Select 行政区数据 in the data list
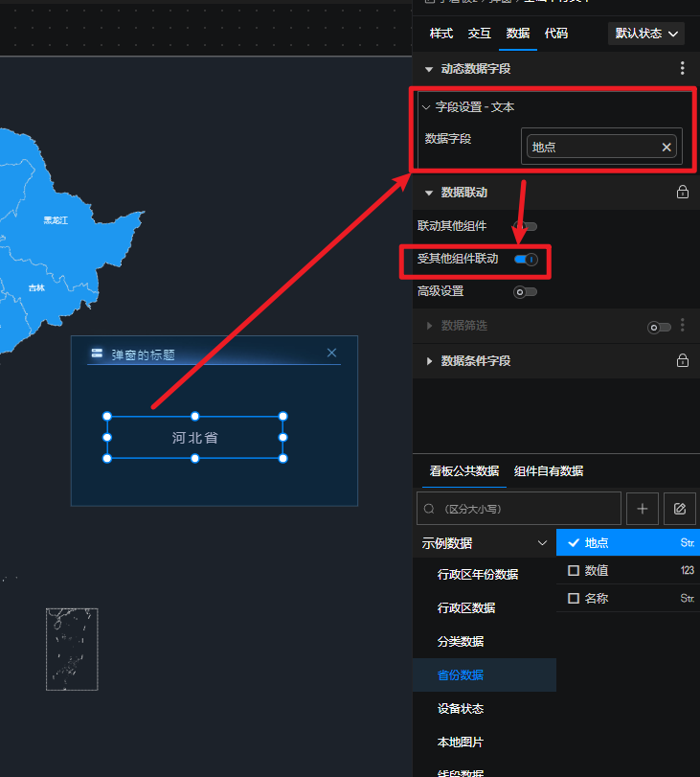Image resolution: width=700 pixels, height=777 pixels. 465,608
